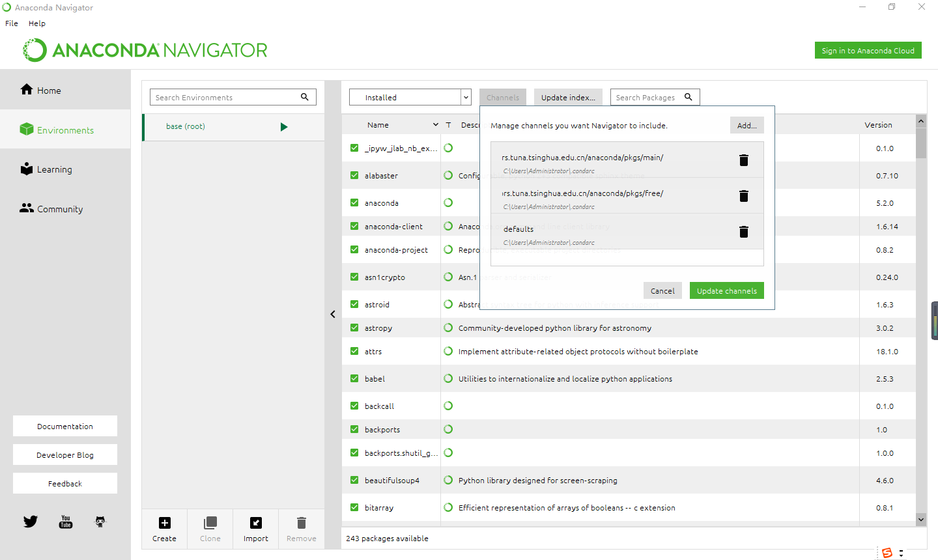Viewport: 938px width, 560px height.
Task: Open the Community section
Action: pyautogui.click(x=65, y=209)
